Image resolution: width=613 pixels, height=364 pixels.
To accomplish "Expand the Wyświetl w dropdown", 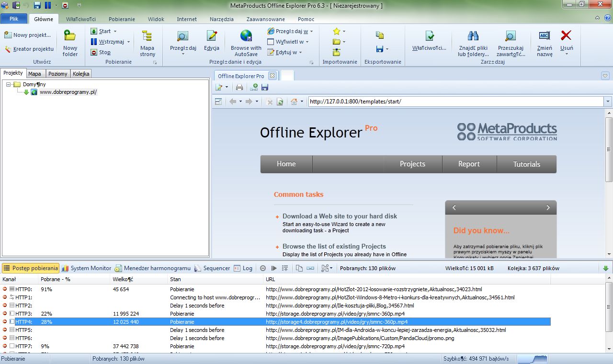I will coord(307,42).
